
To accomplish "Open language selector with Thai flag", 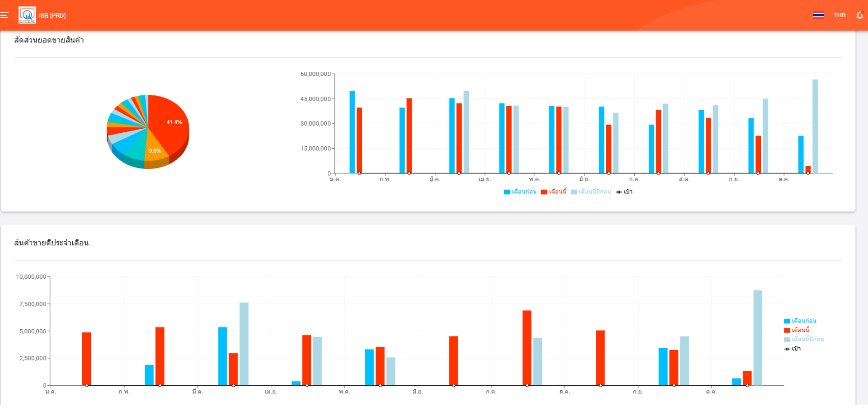I will pyautogui.click(x=818, y=15).
